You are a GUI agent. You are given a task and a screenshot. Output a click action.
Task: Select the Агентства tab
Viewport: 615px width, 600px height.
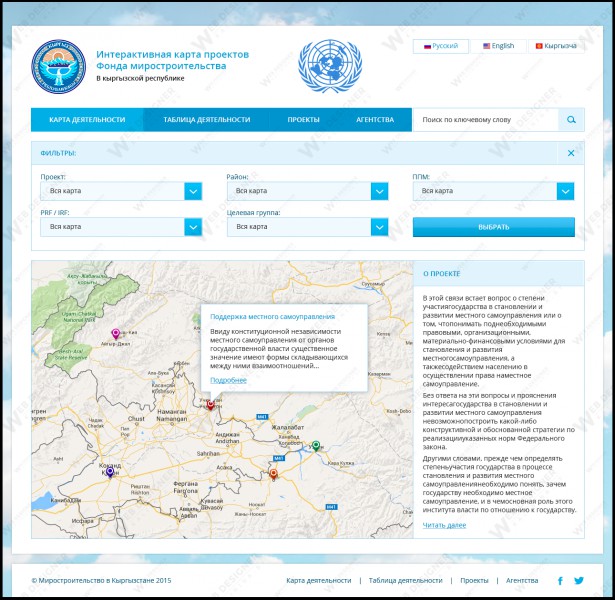[375, 120]
